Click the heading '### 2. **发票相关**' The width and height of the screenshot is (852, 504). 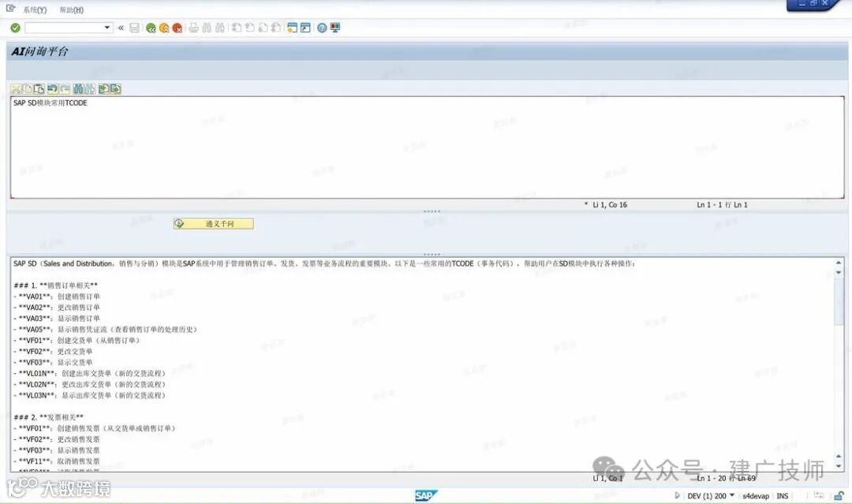pyautogui.click(x=48, y=417)
